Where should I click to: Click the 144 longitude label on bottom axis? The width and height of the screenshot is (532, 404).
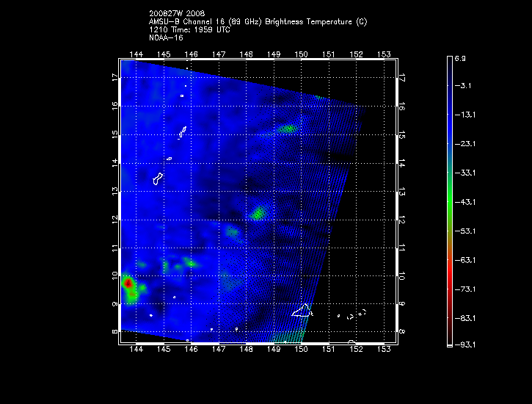pos(136,350)
